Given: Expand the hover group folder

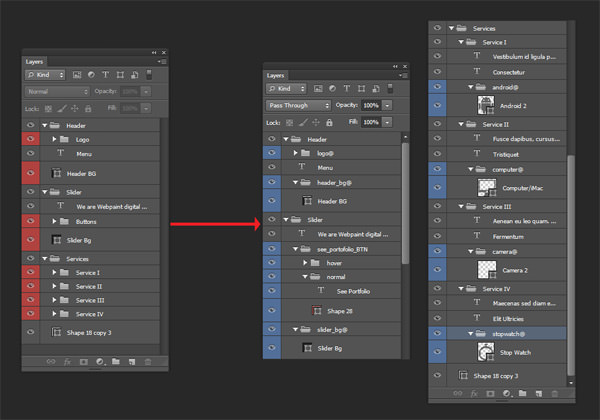Looking at the screenshot, I should point(307,264).
